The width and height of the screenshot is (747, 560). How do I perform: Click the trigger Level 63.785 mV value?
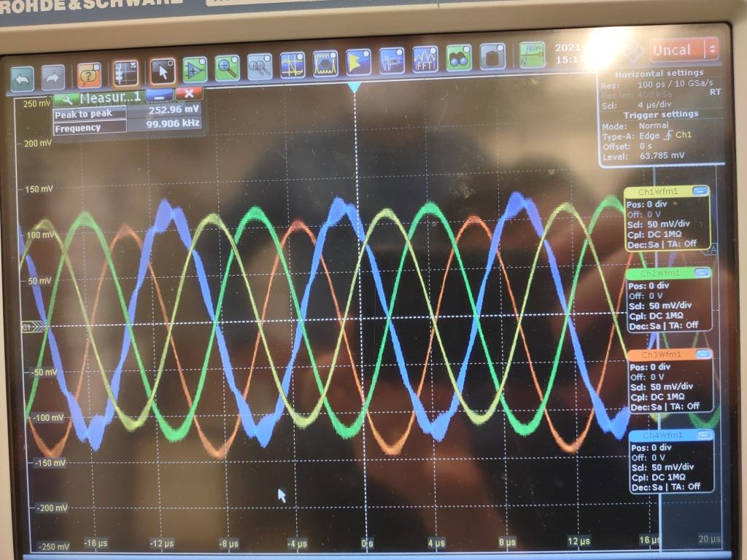(662, 156)
